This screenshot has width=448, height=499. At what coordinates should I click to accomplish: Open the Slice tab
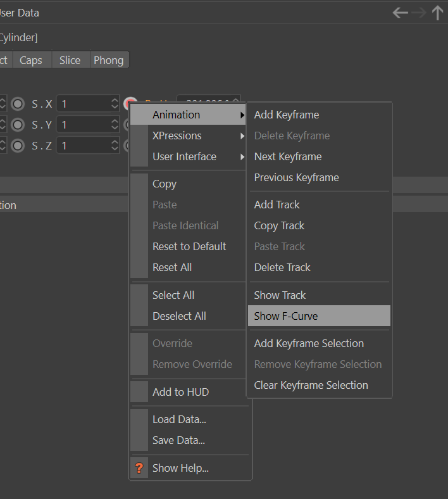tap(70, 60)
